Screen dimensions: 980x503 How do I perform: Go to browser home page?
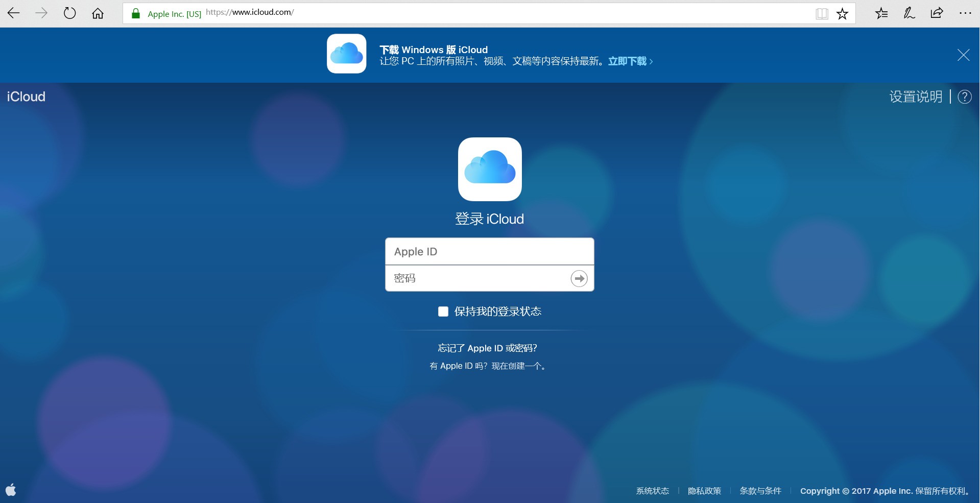coord(98,13)
